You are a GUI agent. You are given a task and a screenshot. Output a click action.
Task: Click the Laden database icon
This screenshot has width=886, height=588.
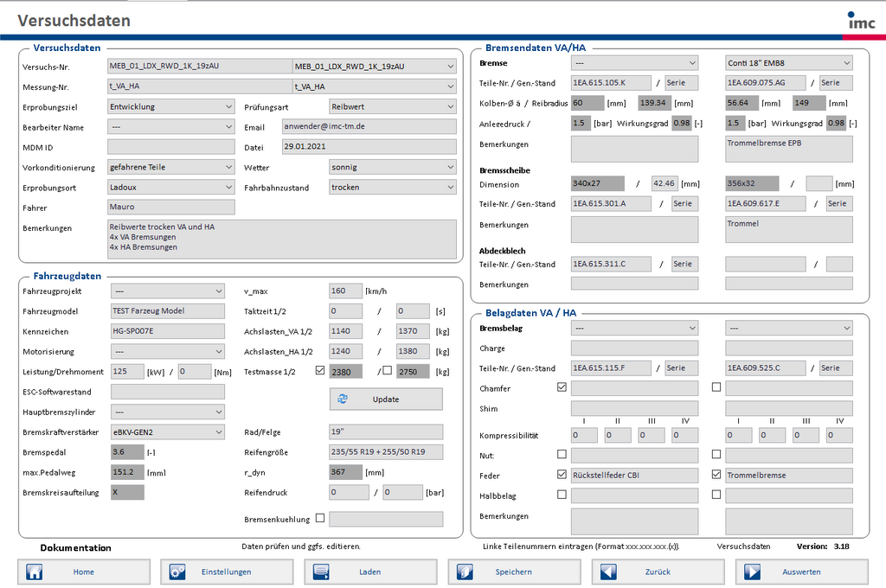321,572
